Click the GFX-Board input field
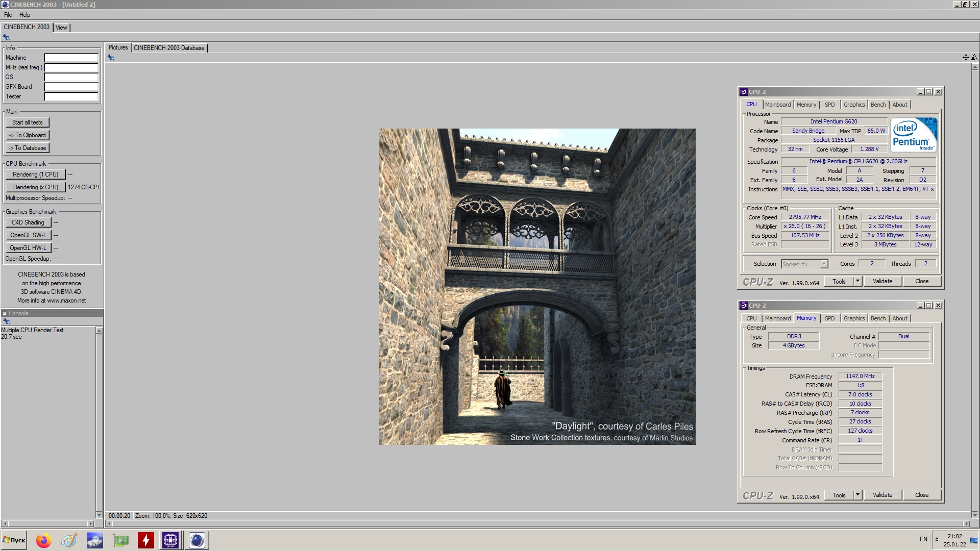Screen dimensions: 980x551 coord(71,87)
